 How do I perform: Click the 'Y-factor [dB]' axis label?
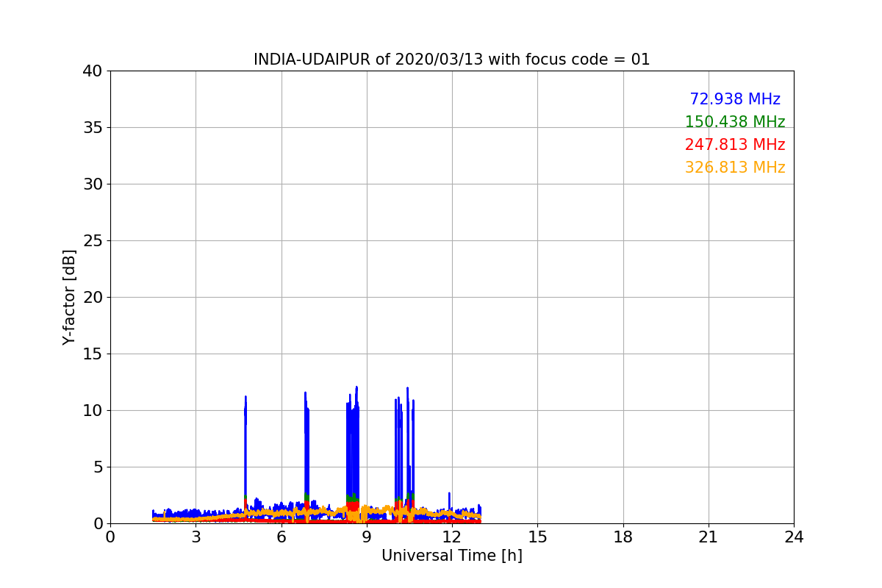pyautogui.click(x=69, y=297)
